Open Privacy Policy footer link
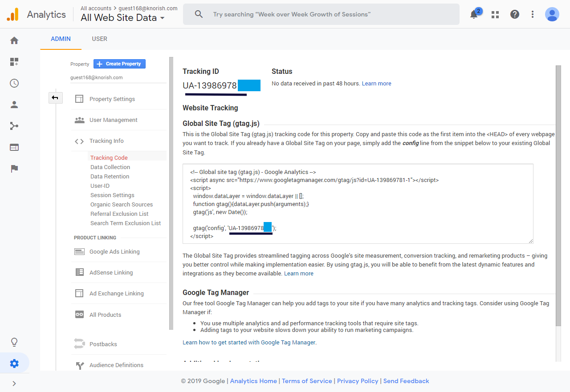The height and width of the screenshot is (392, 570). [358, 381]
